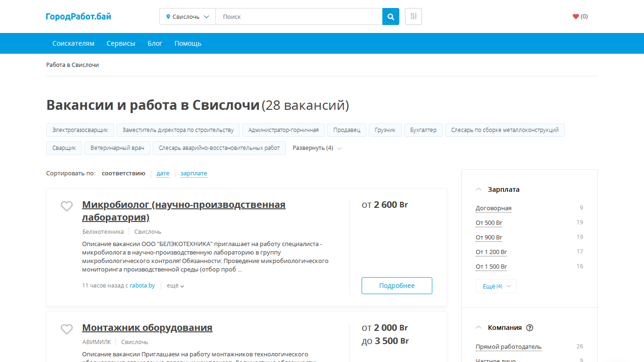Show more salary options Ещё (4)

496,286
